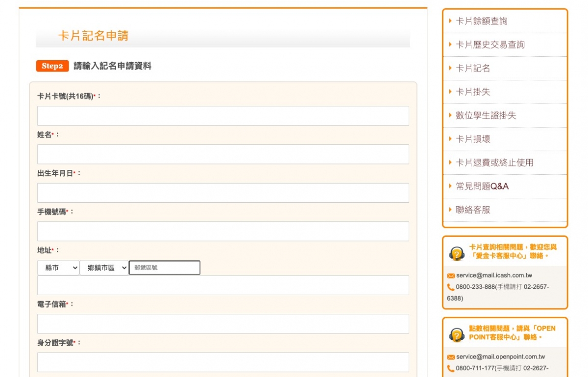
Task: Click the envelope icon next to service@mail.icash.com.tw
Action: [451, 276]
